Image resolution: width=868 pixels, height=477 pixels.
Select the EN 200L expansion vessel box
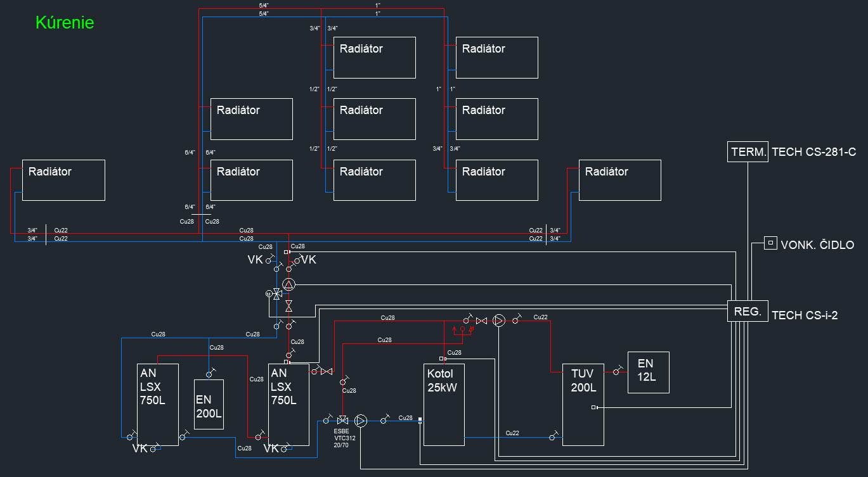point(209,404)
